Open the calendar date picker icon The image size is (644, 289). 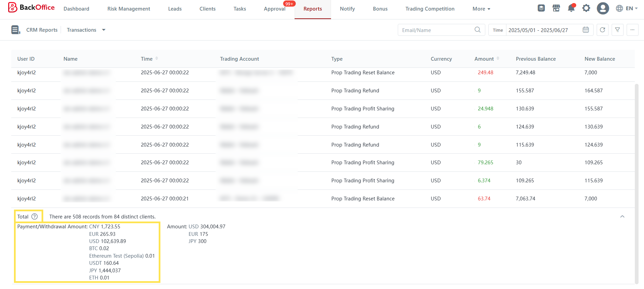586,30
